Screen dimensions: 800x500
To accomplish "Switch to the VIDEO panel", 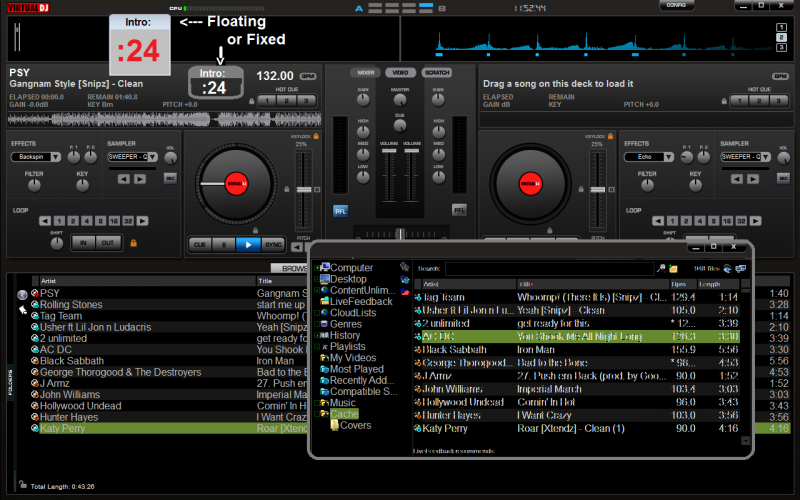I will pyautogui.click(x=401, y=72).
